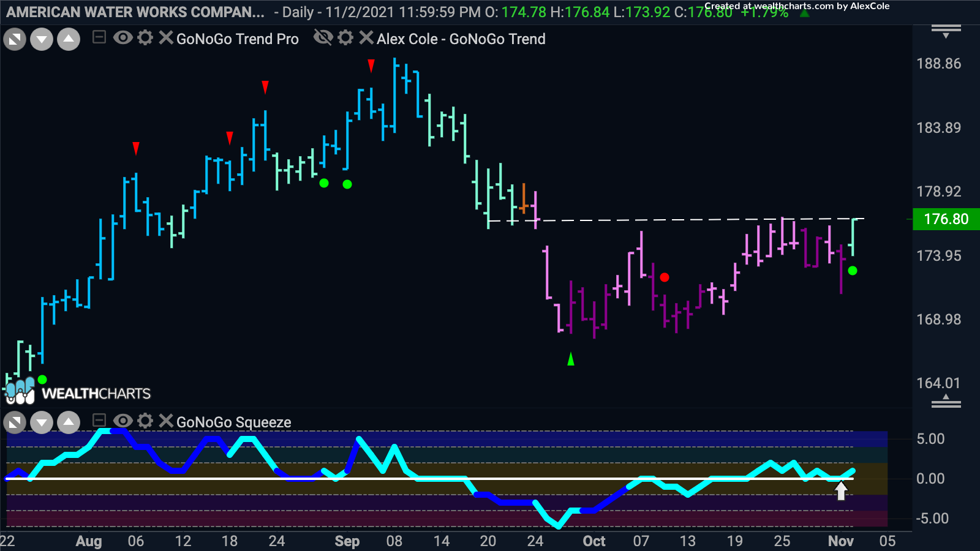Click the 5.00 squeeze scale label
980x551 pixels.
point(930,439)
